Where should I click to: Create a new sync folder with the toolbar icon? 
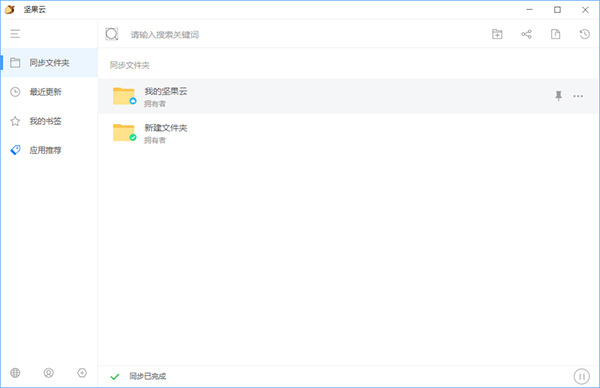pyautogui.click(x=497, y=34)
